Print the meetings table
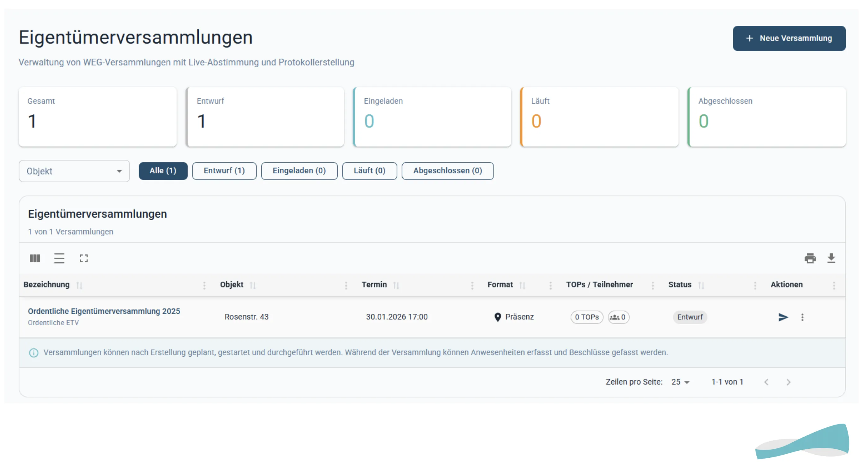The image size is (868, 472). 810,258
